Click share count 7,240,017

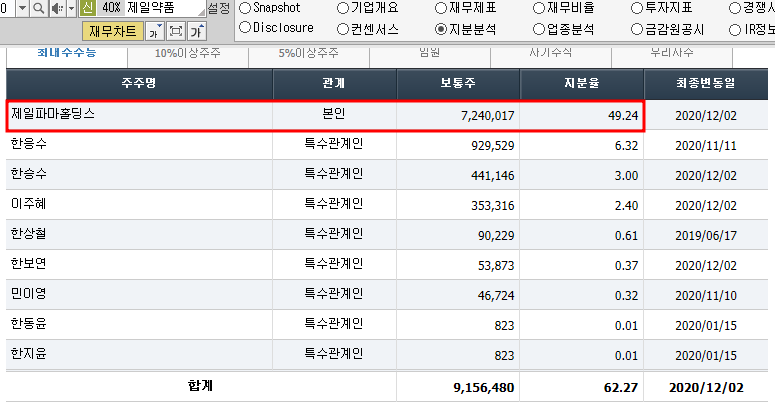point(487,116)
